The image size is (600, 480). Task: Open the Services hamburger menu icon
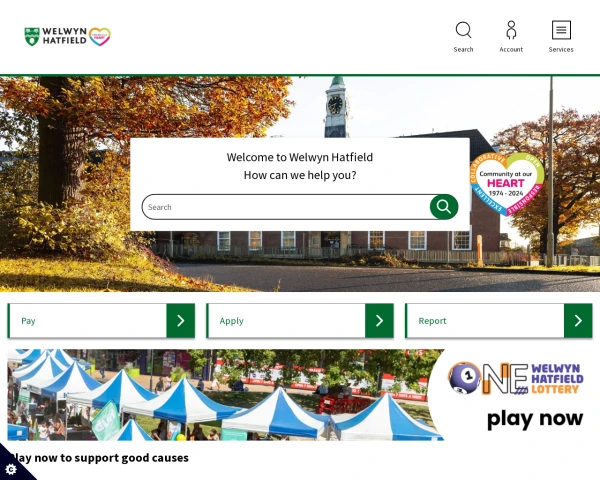coord(561,30)
